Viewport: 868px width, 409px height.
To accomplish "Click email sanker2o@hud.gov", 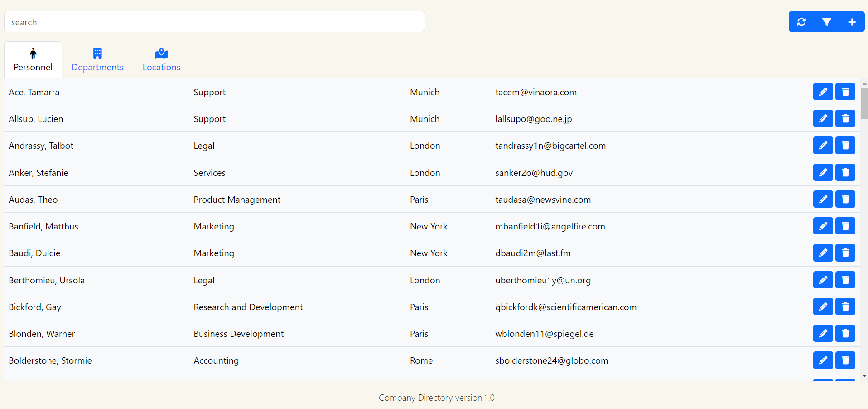I will [x=534, y=173].
